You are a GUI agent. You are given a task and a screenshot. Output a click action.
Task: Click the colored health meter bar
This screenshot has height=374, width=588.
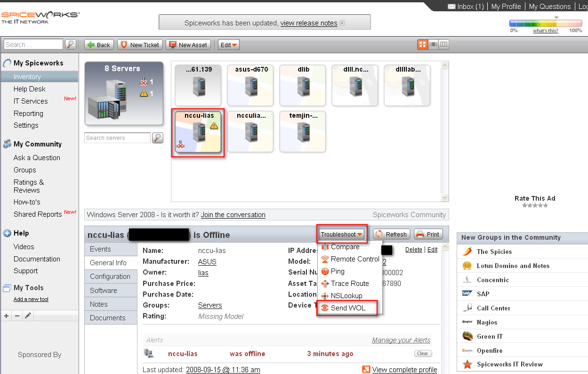pyautogui.click(x=546, y=23)
